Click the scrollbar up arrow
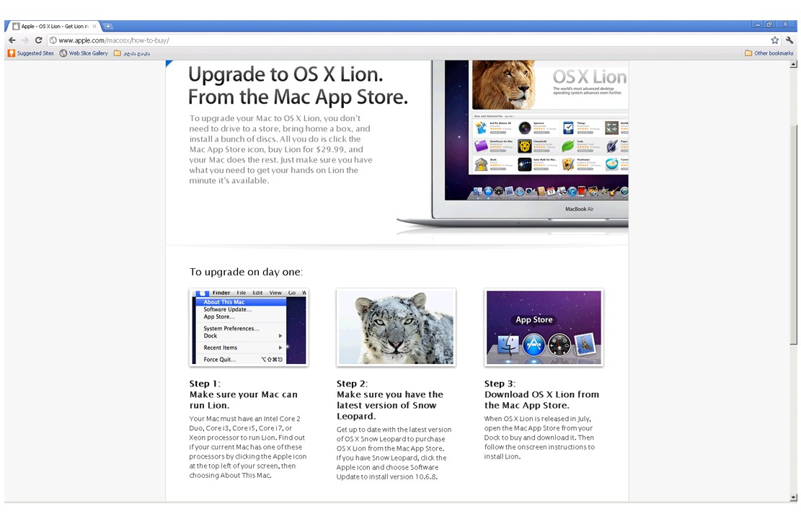The width and height of the screenshot is (801, 532). click(x=793, y=64)
